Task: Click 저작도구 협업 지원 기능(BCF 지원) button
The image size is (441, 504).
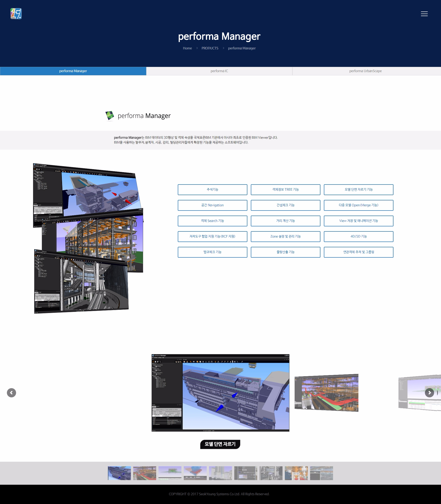Action: point(212,236)
